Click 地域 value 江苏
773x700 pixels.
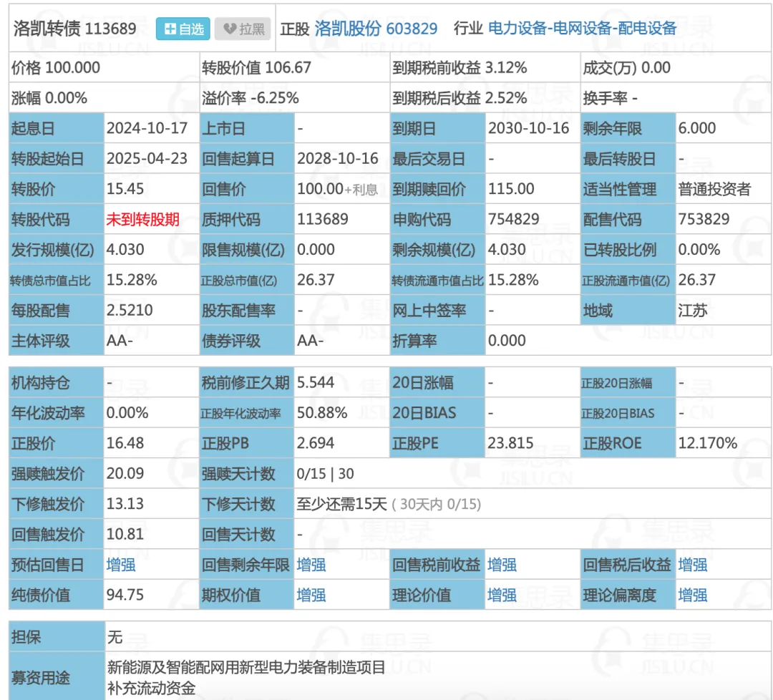[x=693, y=311]
